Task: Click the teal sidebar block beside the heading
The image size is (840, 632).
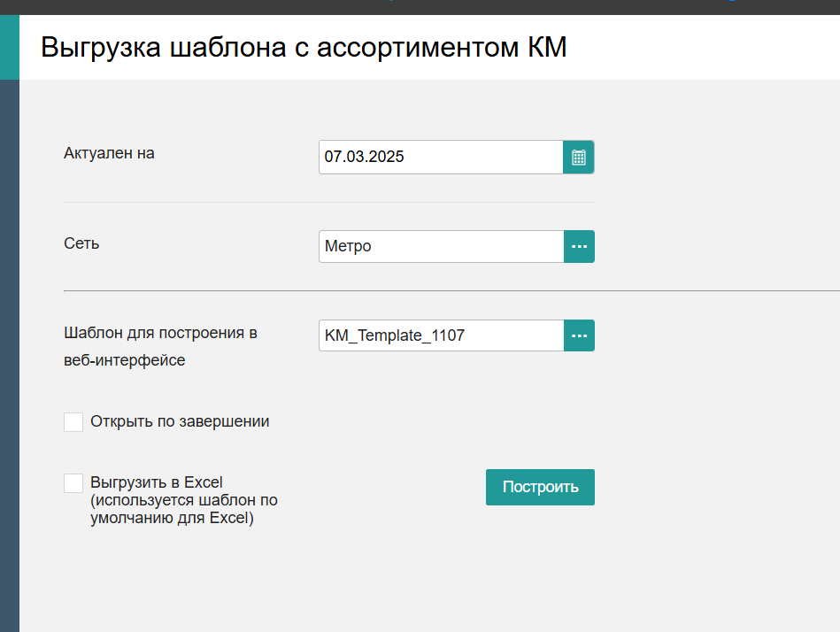Action: tap(10, 47)
